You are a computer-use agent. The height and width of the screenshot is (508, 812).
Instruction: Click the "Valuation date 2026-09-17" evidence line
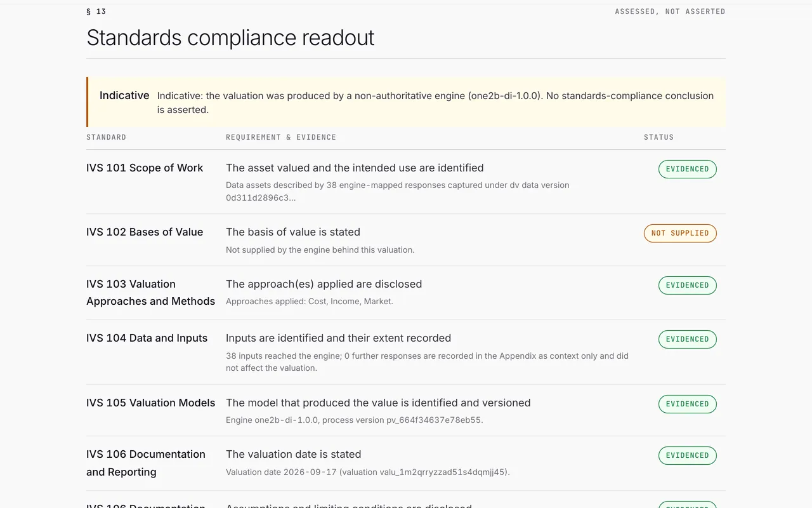(368, 472)
